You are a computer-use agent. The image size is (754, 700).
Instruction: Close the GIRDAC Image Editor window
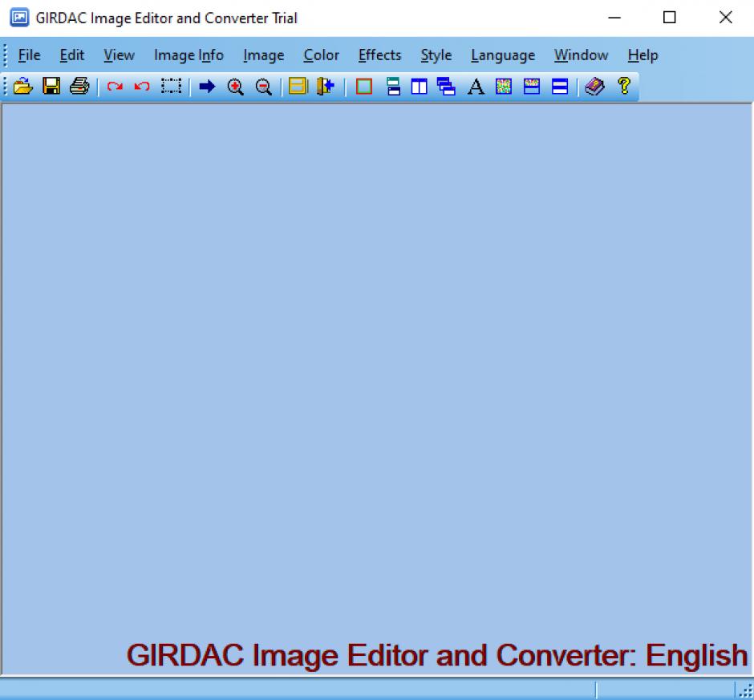coord(725,18)
